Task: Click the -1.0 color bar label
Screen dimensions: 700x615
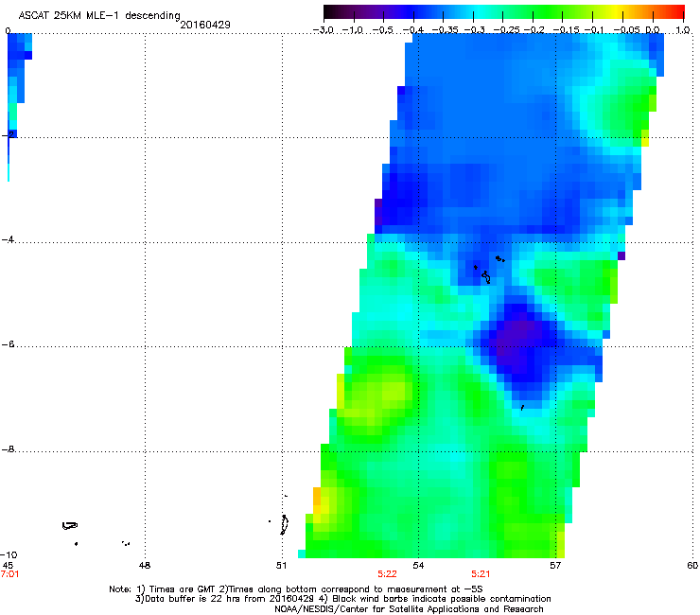Action: 353,30
